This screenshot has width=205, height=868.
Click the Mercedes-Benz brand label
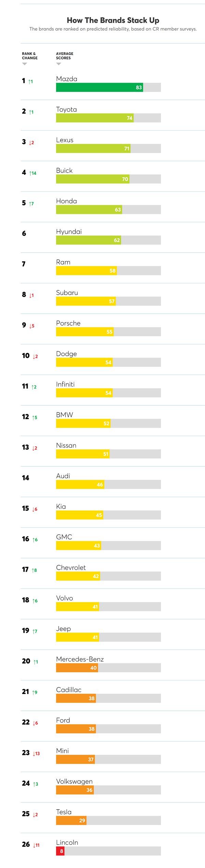80,660
